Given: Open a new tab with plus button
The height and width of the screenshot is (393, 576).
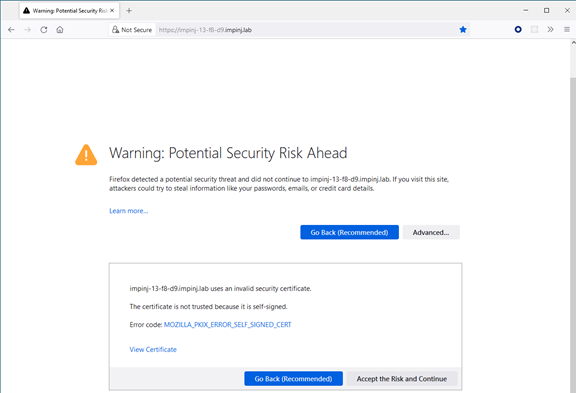Looking at the screenshot, I should (129, 11).
